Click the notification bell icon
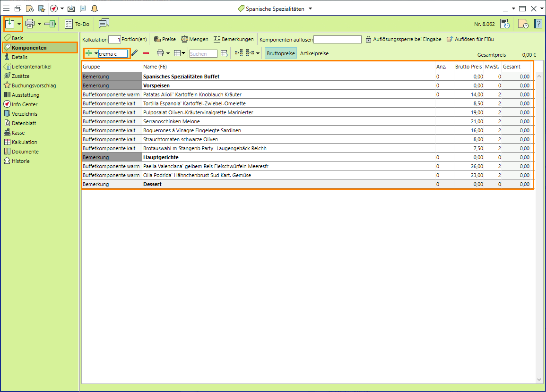This screenshot has height=392, width=546. click(95, 9)
